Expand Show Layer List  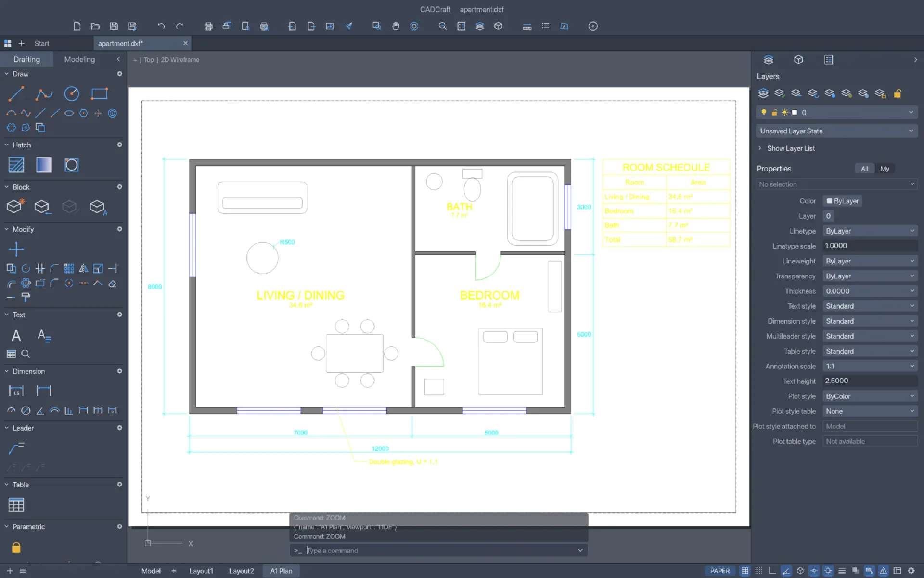click(786, 148)
